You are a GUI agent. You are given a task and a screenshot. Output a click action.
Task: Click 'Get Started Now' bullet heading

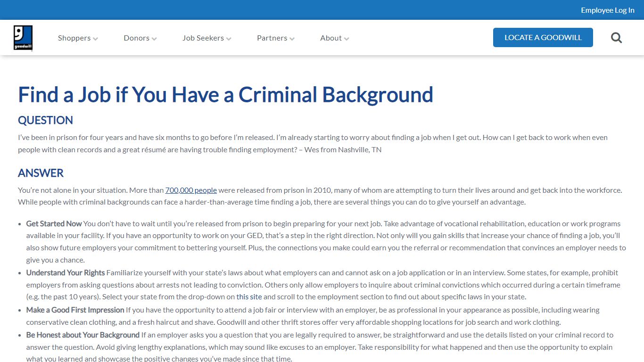(54, 223)
